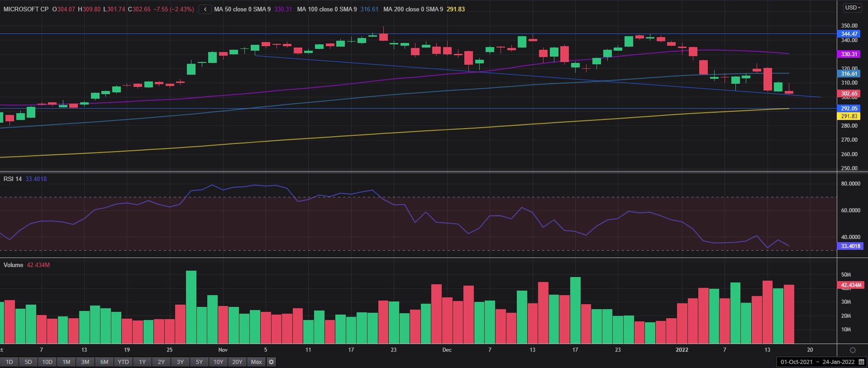Select the MA 200 indicator label
The image size is (868, 368).
click(413, 9)
